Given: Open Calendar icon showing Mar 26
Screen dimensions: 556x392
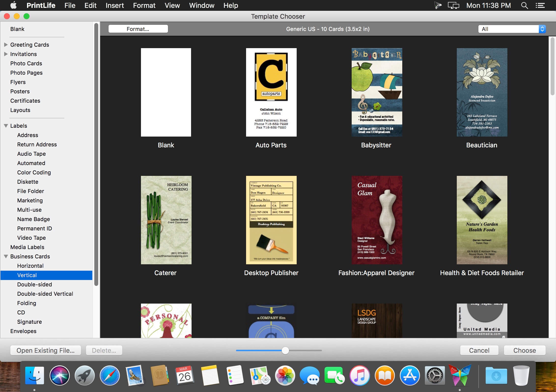Looking at the screenshot, I should click(x=185, y=375).
